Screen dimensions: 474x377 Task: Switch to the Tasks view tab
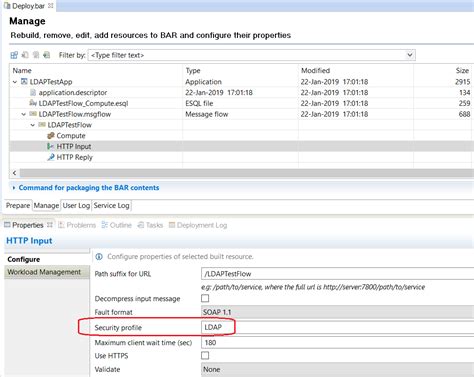point(150,225)
